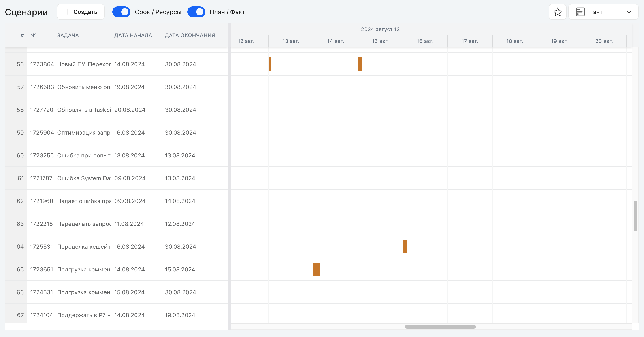Click task number 1722218
The height and width of the screenshot is (337, 644).
click(41, 224)
